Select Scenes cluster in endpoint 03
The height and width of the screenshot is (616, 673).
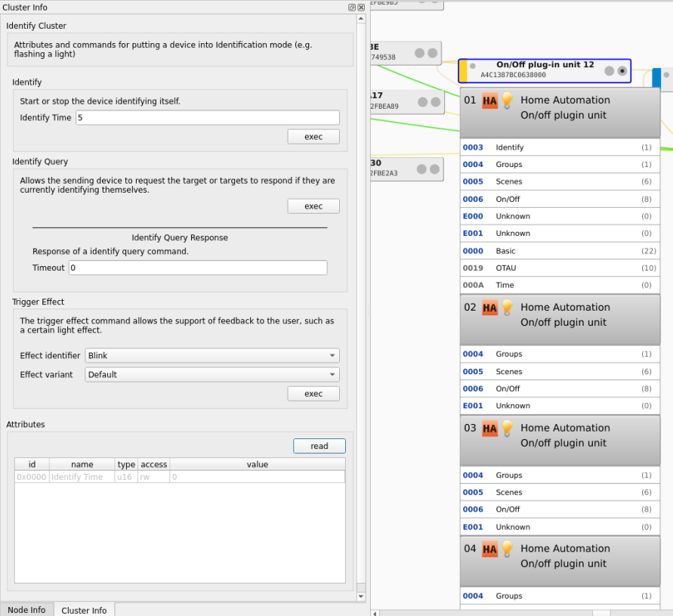click(560, 492)
